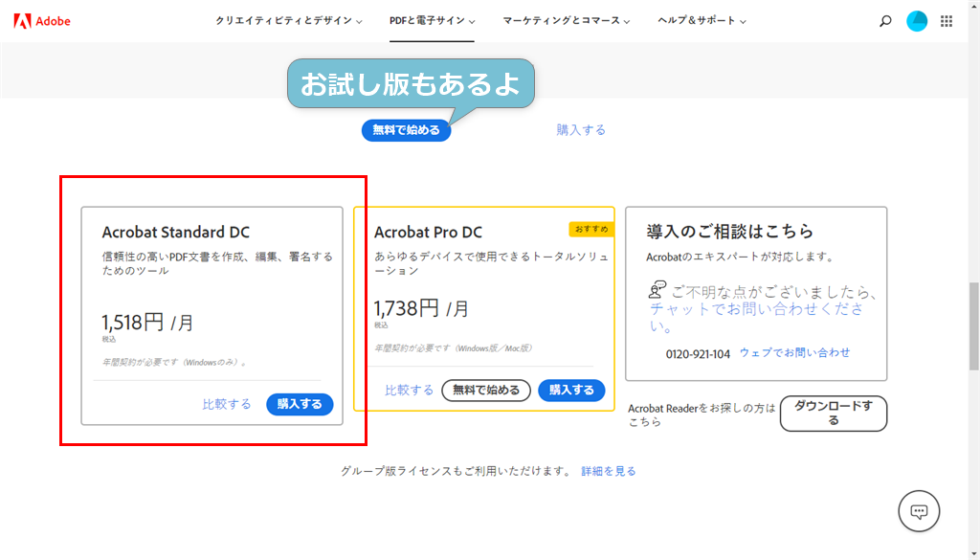This screenshot has width=980, height=560.
Task: Click the Acrobat Pro DC title
Action: point(428,233)
